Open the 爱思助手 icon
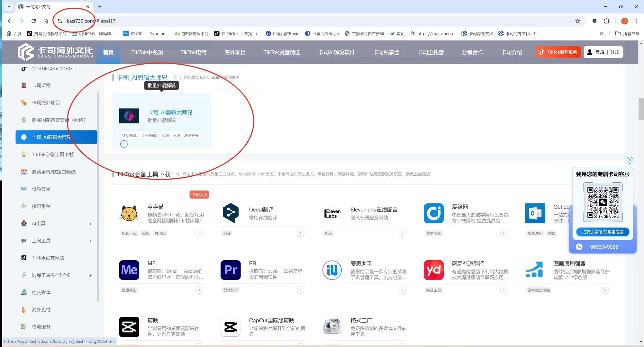 [x=332, y=270]
